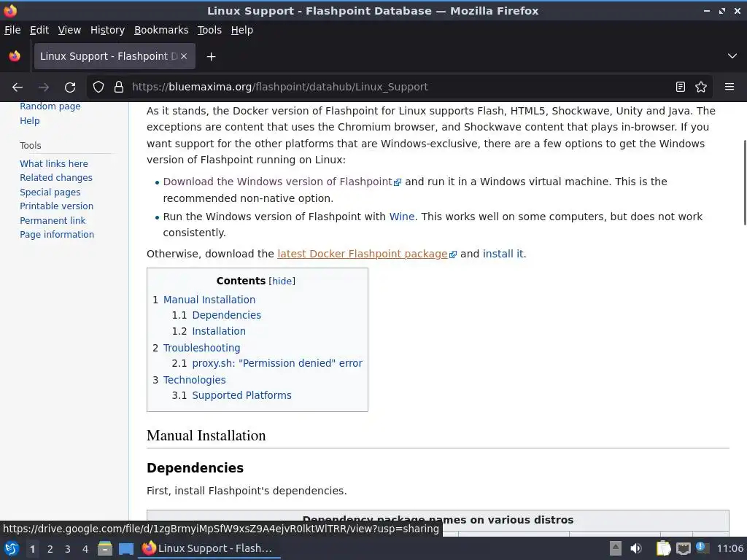The image size is (747, 560).
Task: Open What links here
Action: (54, 164)
